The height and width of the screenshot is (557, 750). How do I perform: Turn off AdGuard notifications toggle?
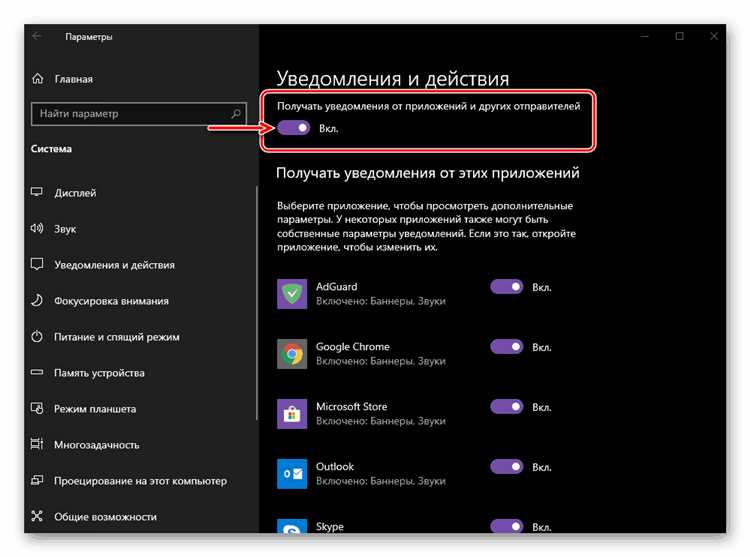click(507, 287)
